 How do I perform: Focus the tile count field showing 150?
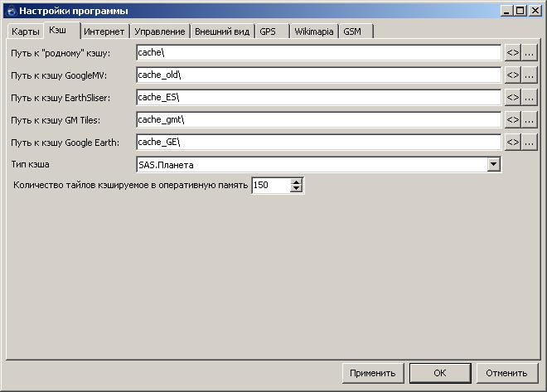click(x=270, y=186)
